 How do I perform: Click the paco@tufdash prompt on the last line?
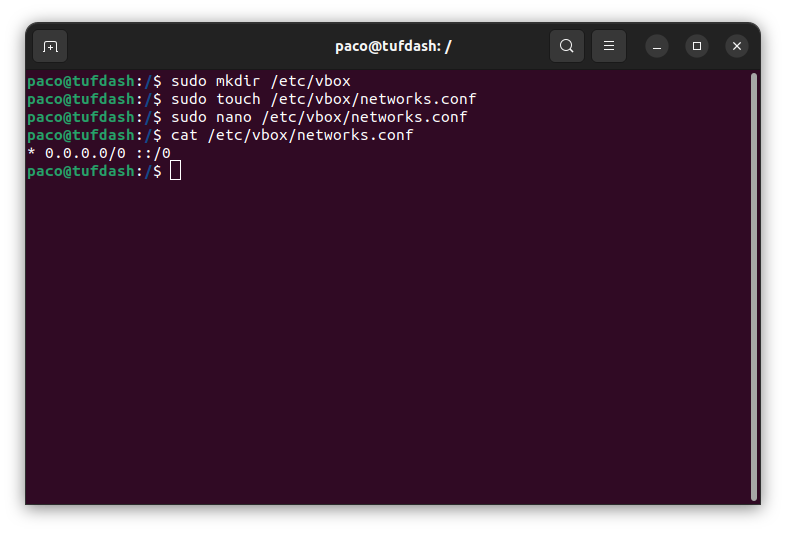pyautogui.click(x=81, y=171)
